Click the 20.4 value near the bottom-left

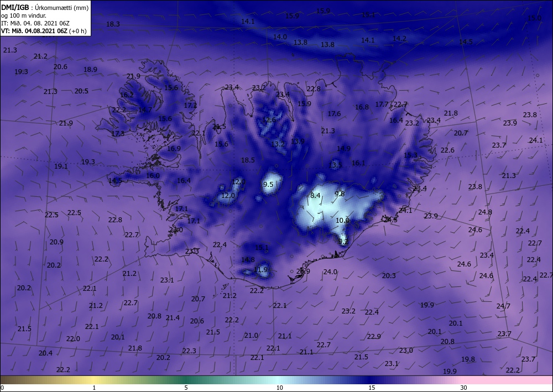pos(45,353)
